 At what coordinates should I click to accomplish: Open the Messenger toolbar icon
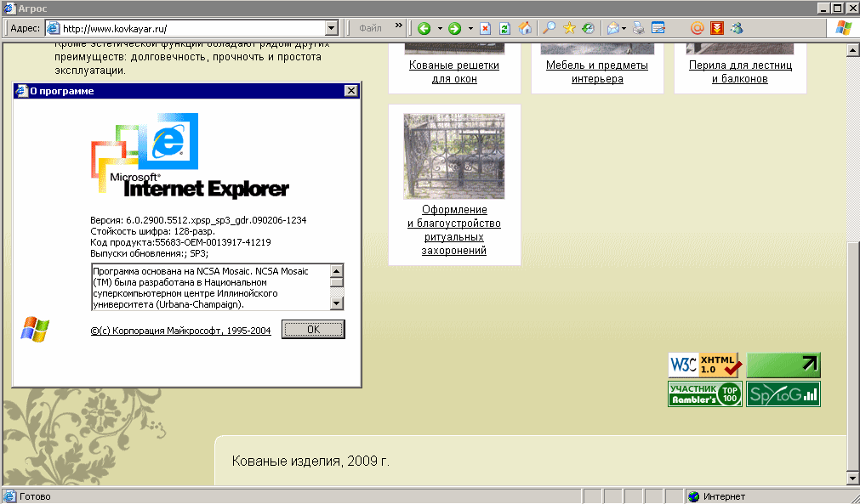point(737,28)
